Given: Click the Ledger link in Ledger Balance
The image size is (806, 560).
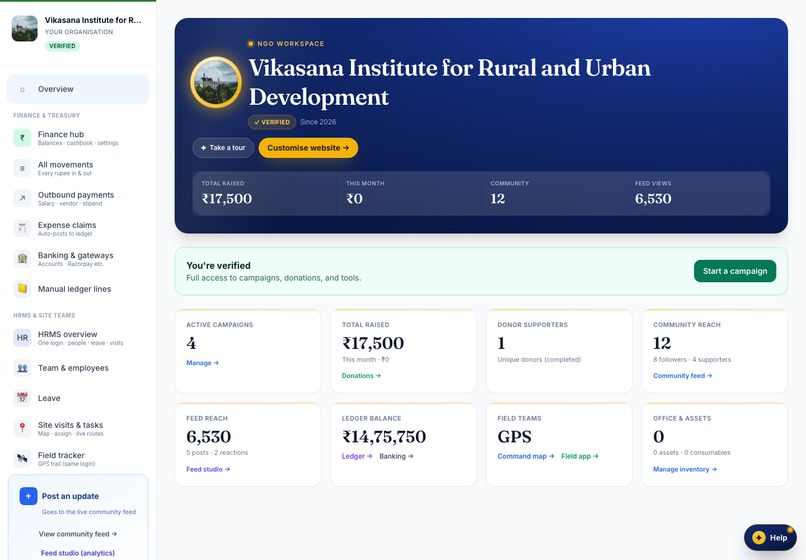Looking at the screenshot, I should 357,456.
